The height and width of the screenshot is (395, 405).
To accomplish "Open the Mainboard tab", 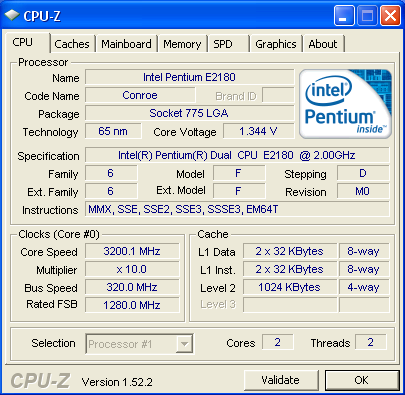I will 126,44.
